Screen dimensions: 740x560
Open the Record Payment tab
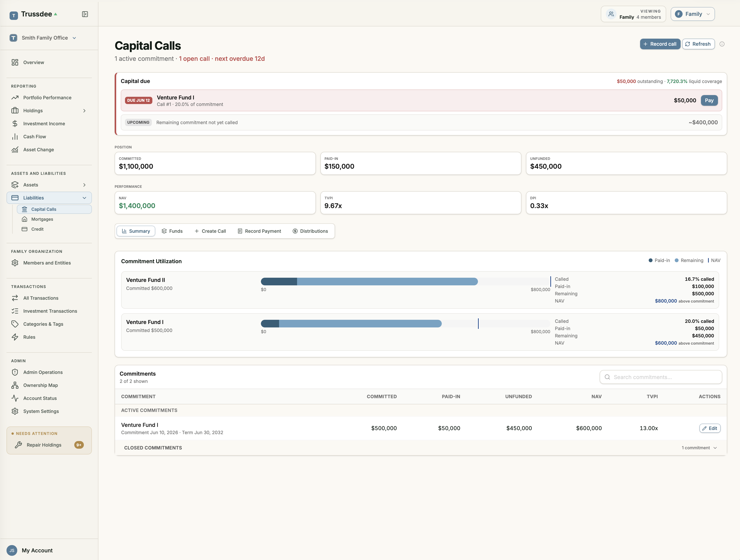[259, 231]
